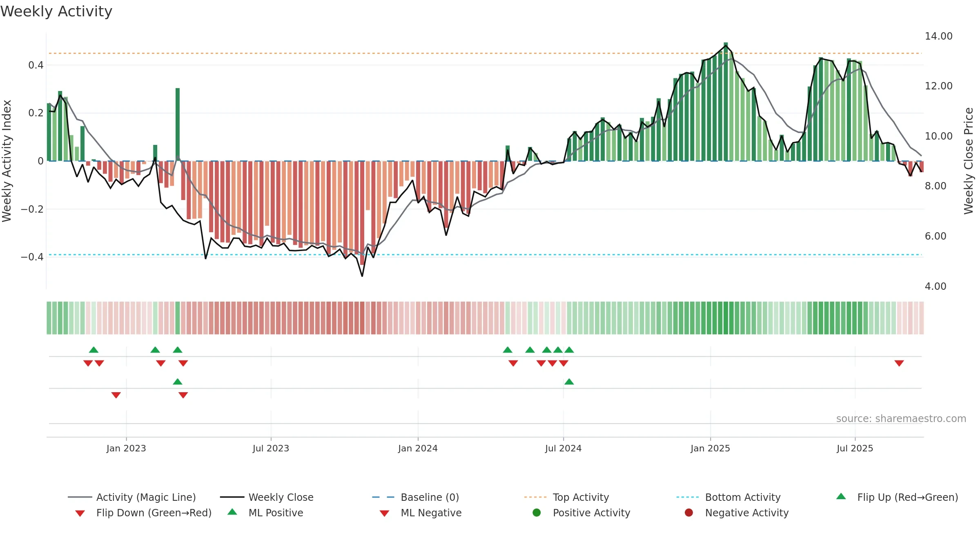Click the Negative Activity legend red circle
This screenshot has width=980, height=551.
pos(689,513)
